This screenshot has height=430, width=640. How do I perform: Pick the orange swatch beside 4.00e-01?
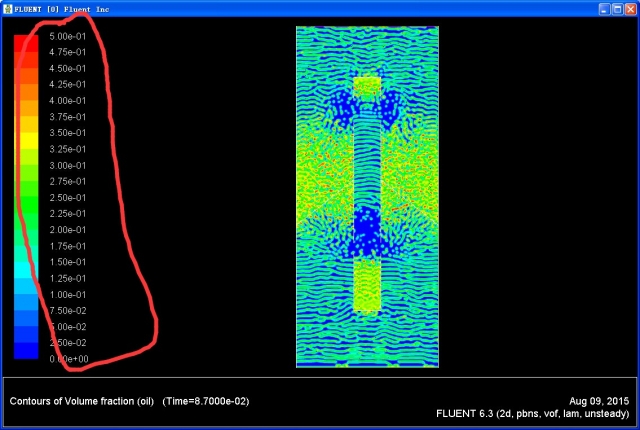pos(26,101)
